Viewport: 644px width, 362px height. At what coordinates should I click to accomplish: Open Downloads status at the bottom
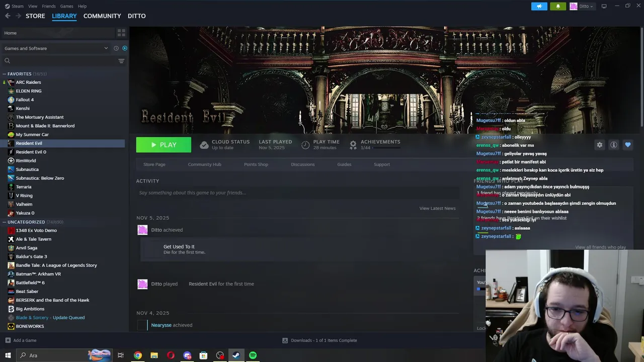tap(319, 340)
